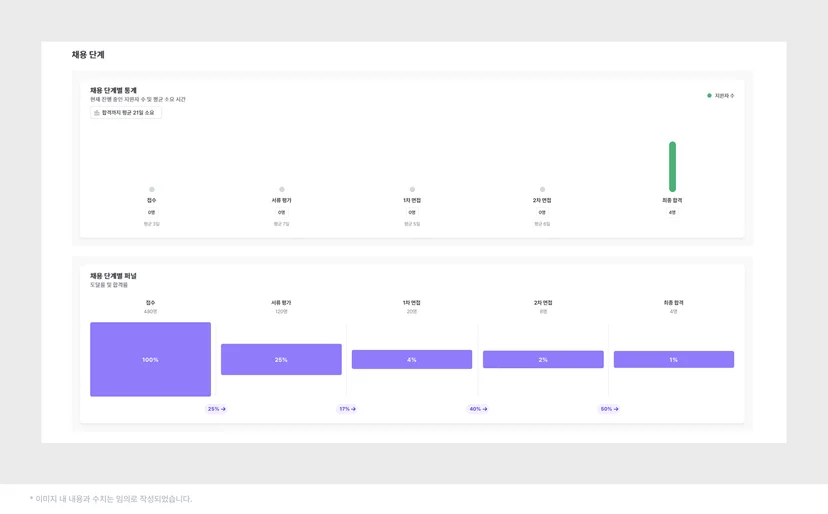Click the grey dot above 2차 면접 in statistics chart
Viewport: 828px width, 514px height.
point(542,189)
